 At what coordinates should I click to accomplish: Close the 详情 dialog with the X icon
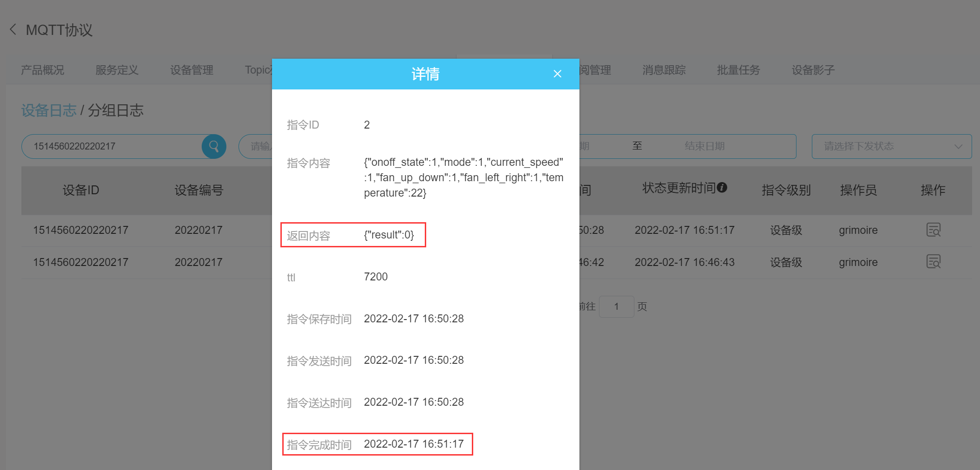557,74
